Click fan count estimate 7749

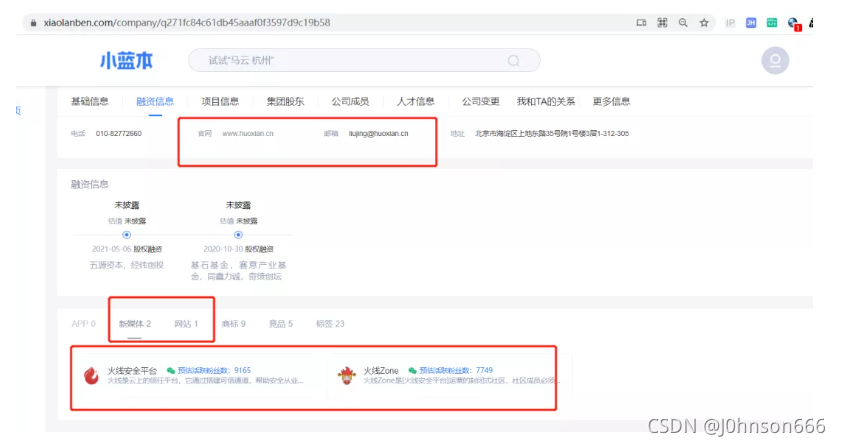click(x=456, y=370)
